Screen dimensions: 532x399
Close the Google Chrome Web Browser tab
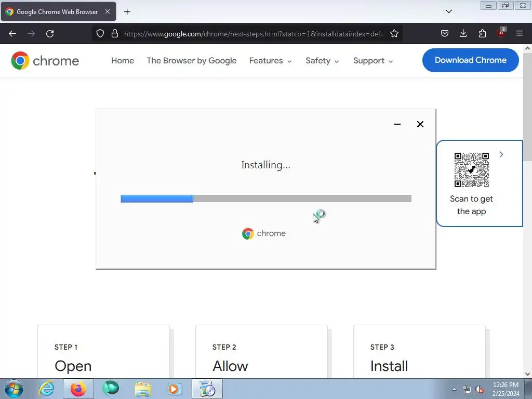[x=107, y=11]
